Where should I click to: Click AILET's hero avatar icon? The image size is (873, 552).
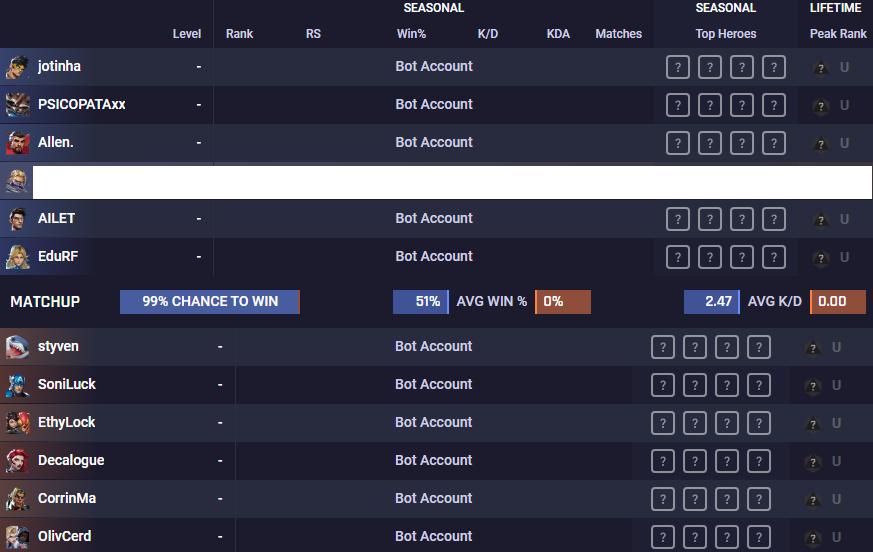(17, 218)
